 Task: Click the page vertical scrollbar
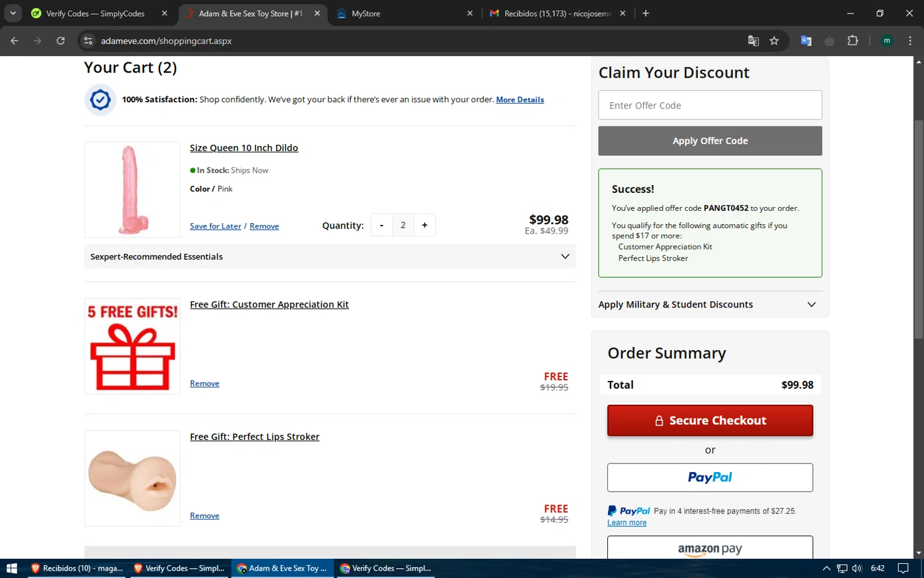pos(918,228)
